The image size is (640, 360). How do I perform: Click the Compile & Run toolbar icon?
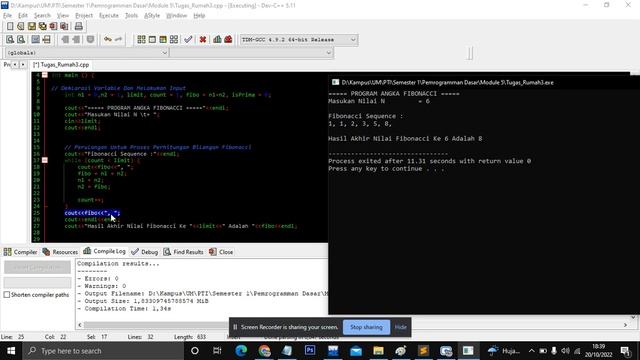[x=163, y=40]
